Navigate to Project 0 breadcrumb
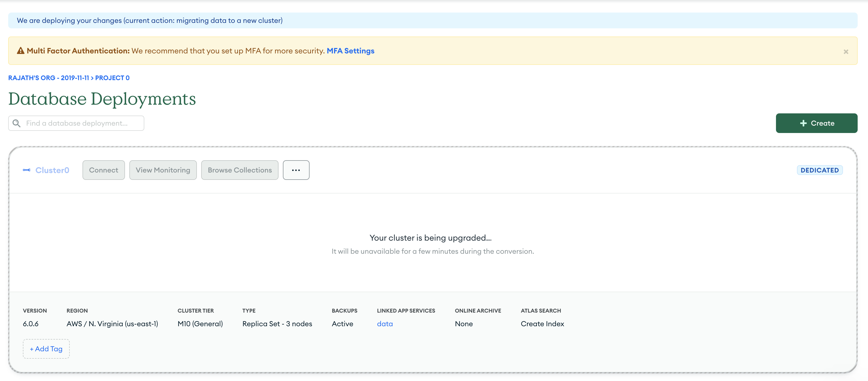868x381 pixels. pos(112,78)
